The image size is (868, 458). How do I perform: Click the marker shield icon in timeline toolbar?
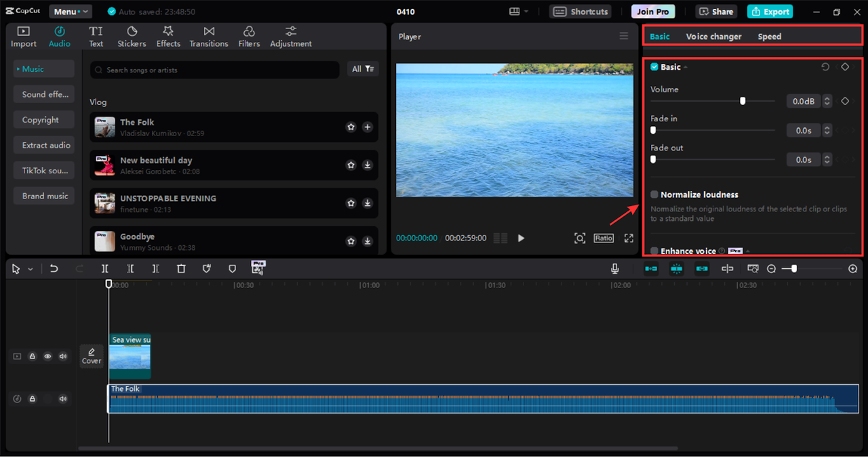[x=232, y=269]
